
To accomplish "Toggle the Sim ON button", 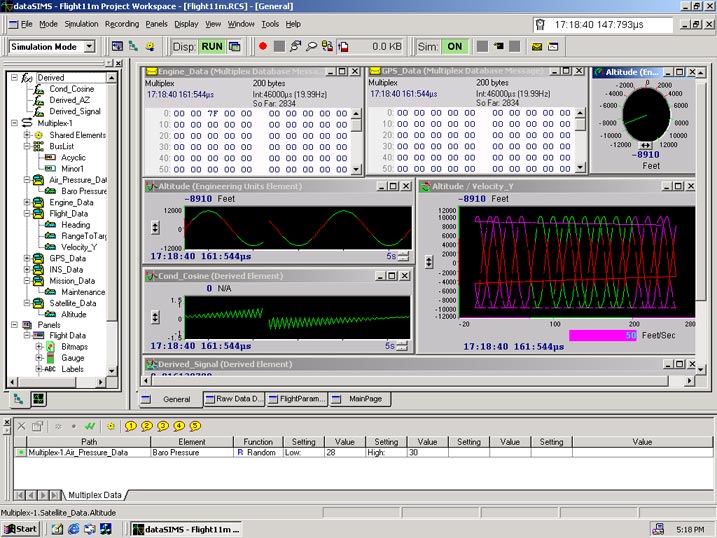I will coord(455,47).
